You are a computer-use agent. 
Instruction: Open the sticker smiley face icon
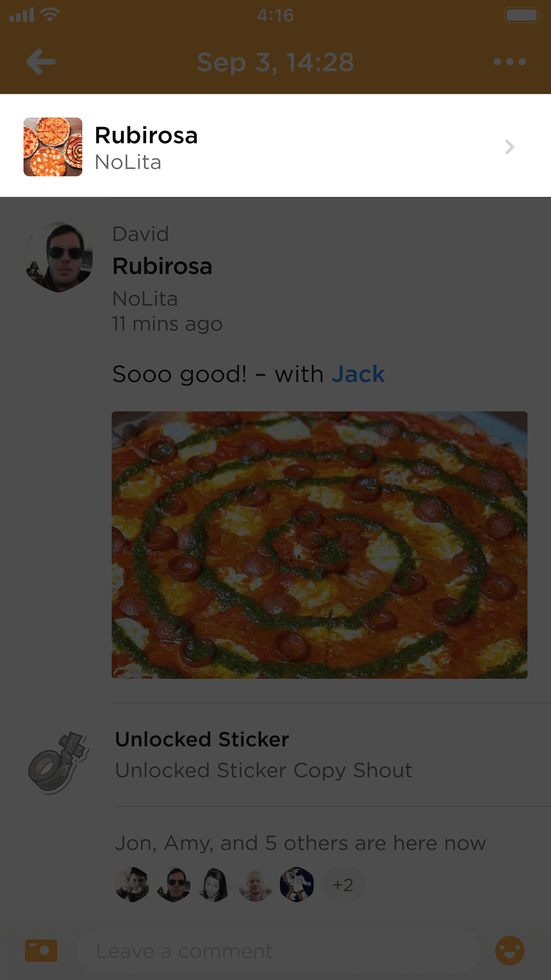tap(509, 950)
